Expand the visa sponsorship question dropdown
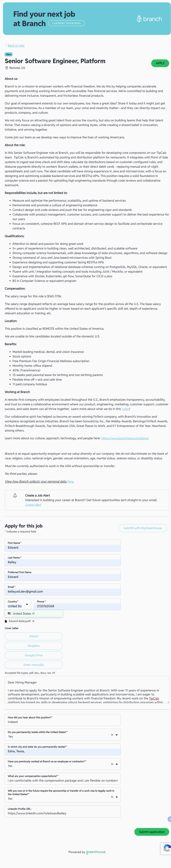The width and height of the screenshot is (171, 868). coord(117,797)
